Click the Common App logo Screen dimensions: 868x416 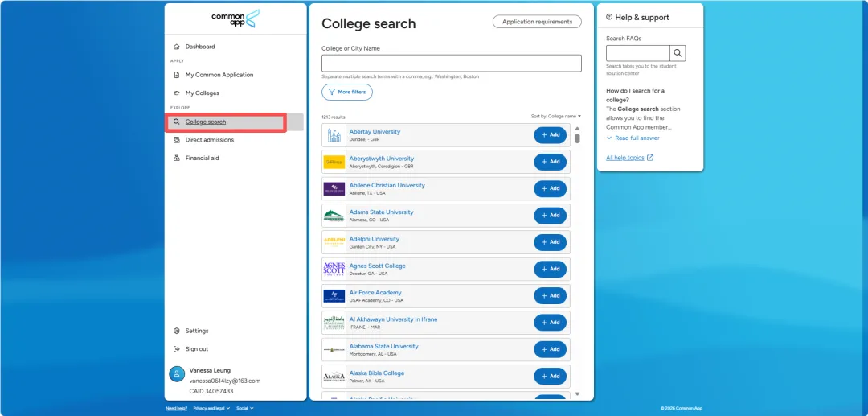coord(235,19)
